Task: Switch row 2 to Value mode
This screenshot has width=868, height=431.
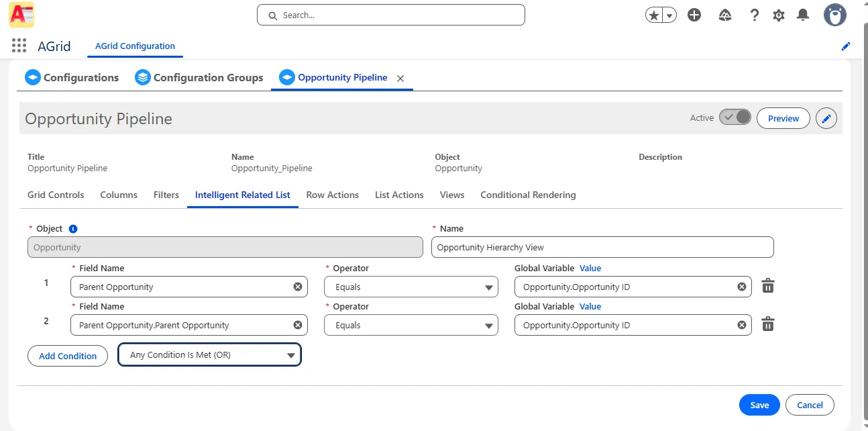Action: pos(590,307)
